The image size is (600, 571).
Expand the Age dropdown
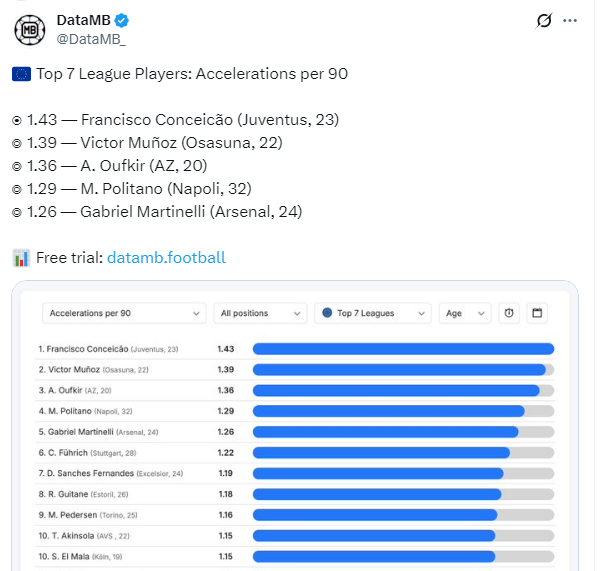tap(465, 313)
